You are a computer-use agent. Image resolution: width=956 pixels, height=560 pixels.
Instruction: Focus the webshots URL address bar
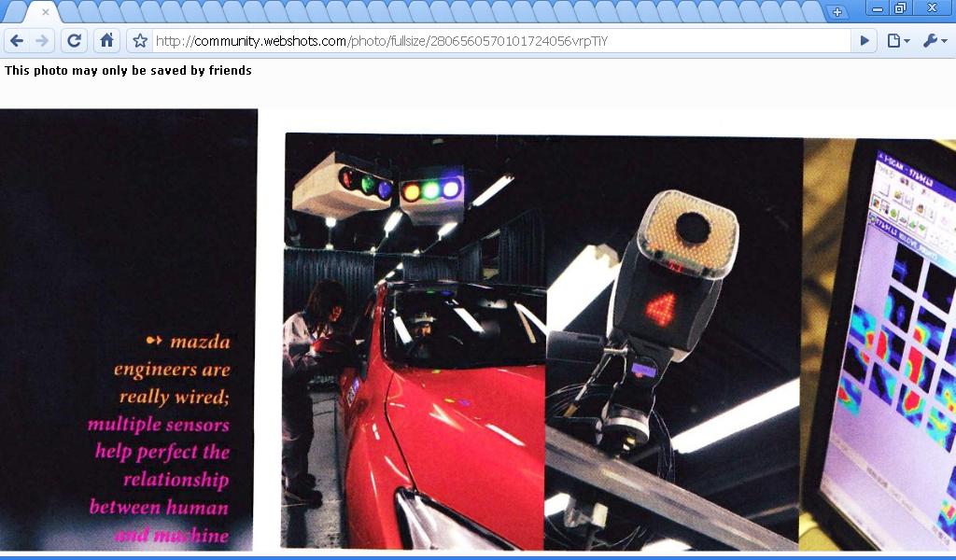pos(501,41)
